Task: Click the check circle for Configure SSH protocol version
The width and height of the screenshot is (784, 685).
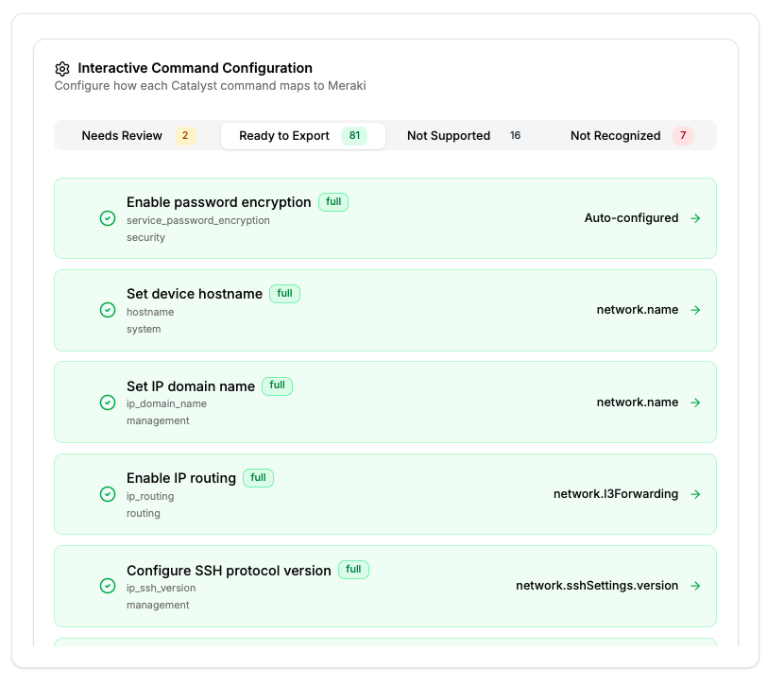Action: tap(108, 586)
